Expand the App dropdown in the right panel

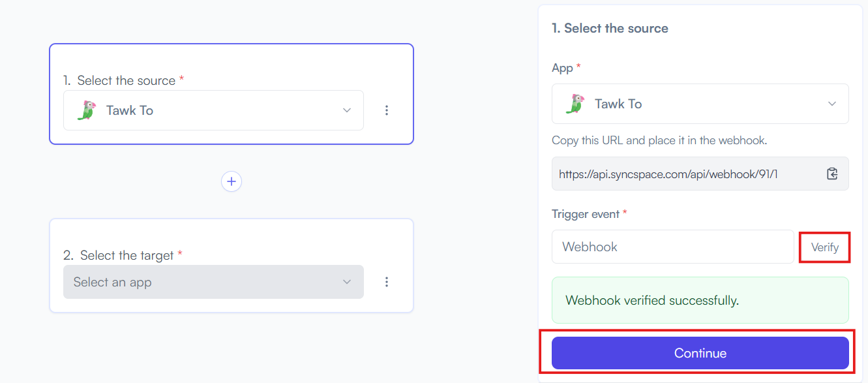click(700, 104)
